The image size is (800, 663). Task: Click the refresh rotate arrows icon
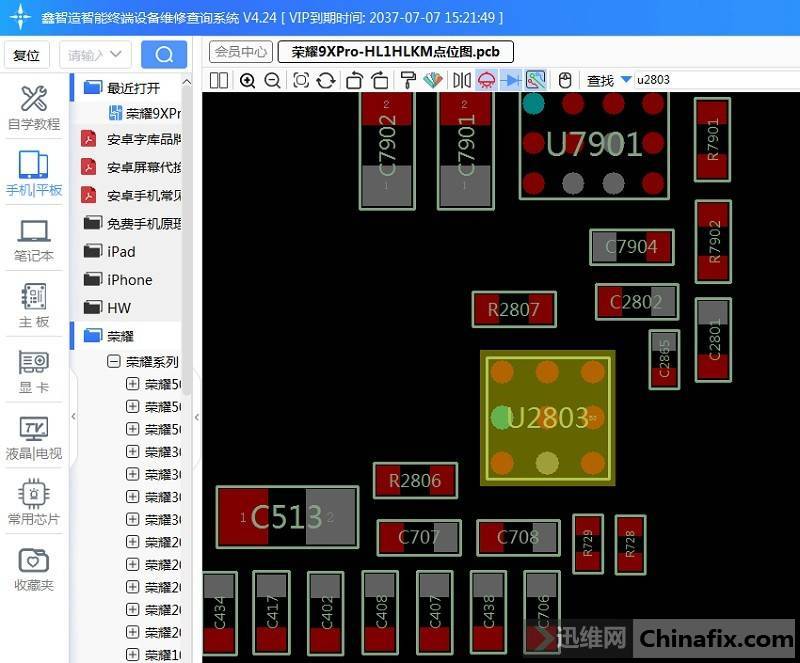pyautogui.click(x=325, y=80)
